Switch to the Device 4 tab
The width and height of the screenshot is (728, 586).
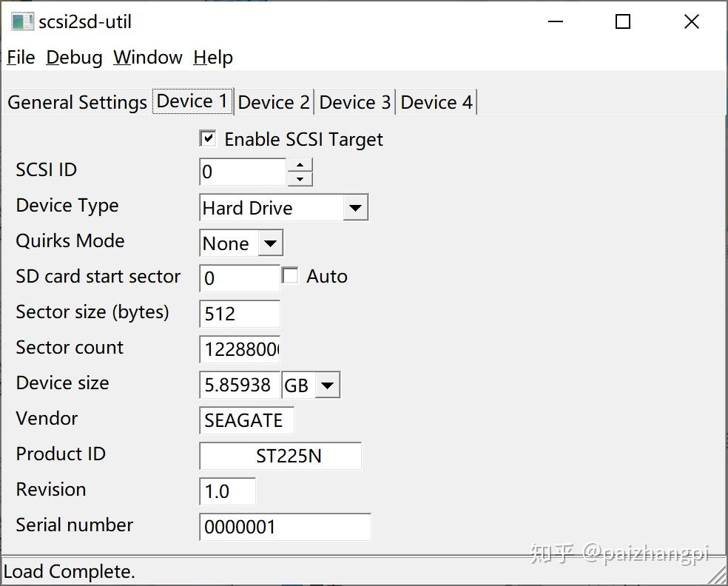tap(437, 102)
